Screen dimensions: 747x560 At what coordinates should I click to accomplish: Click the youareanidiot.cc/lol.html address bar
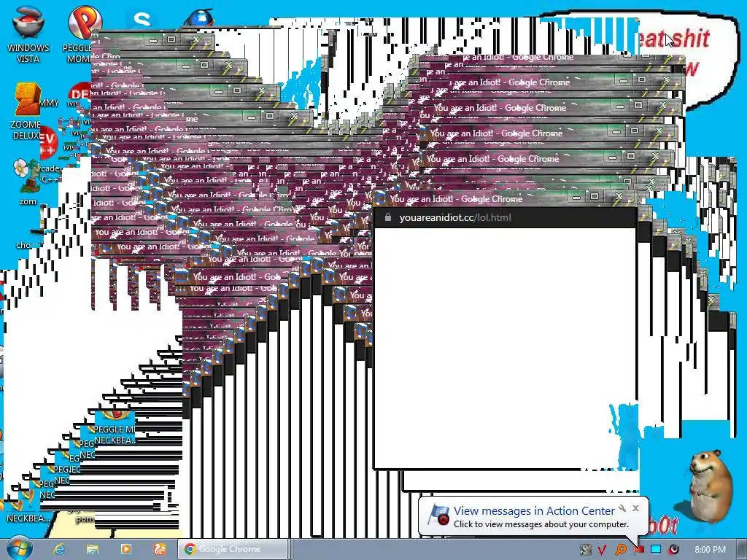(505, 217)
